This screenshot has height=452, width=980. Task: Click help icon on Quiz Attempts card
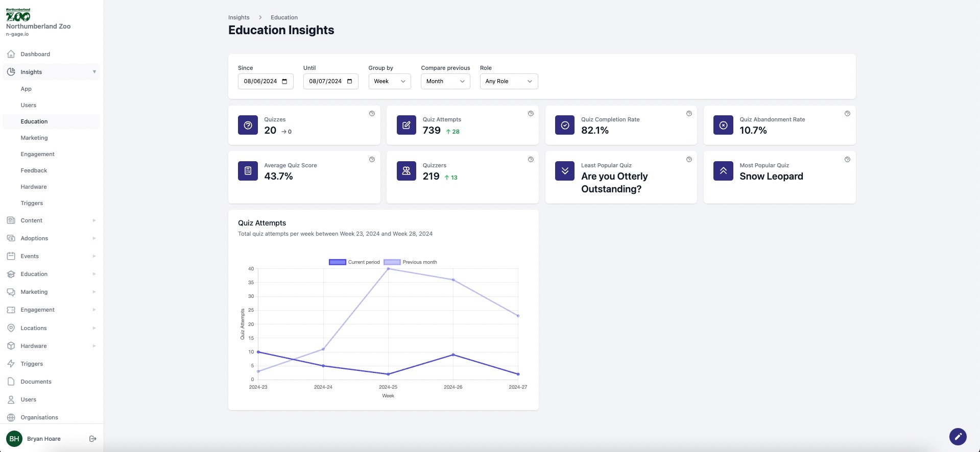tap(531, 114)
